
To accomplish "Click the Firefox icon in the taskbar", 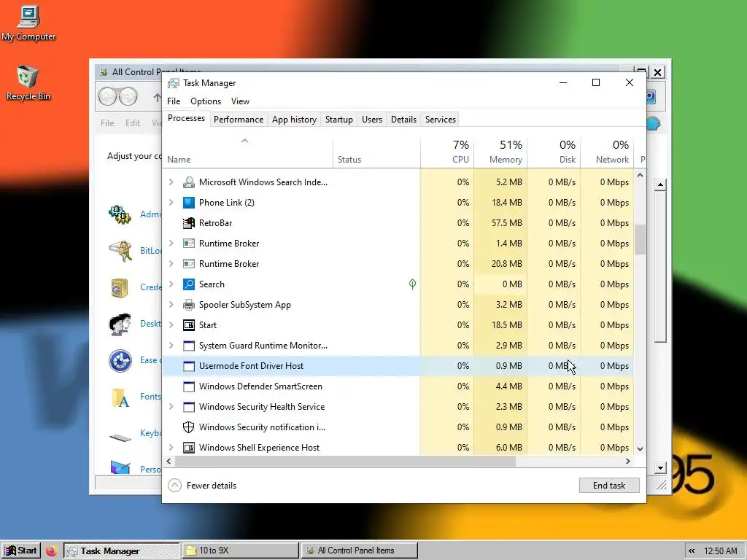I will (52, 551).
